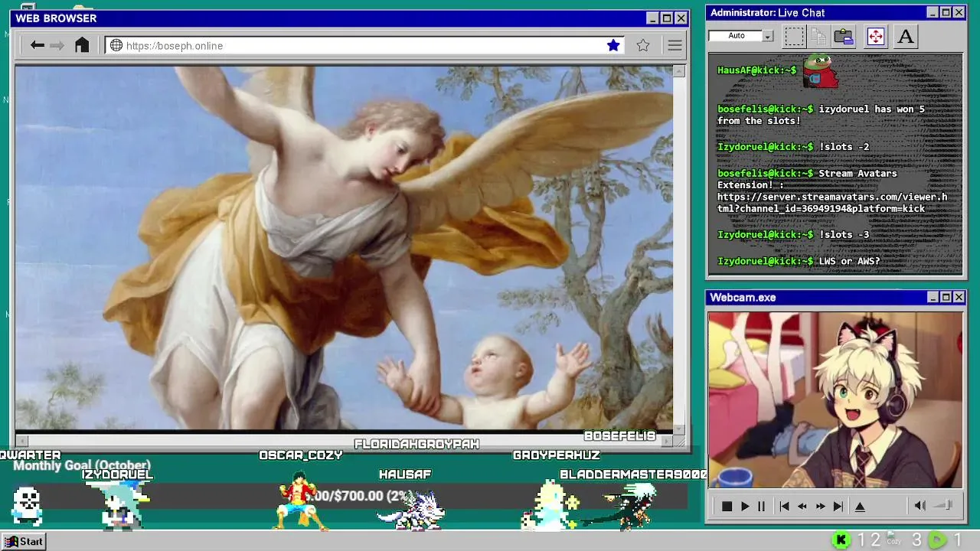Open the Auto font size dropdown in Live Chat

pos(768,36)
